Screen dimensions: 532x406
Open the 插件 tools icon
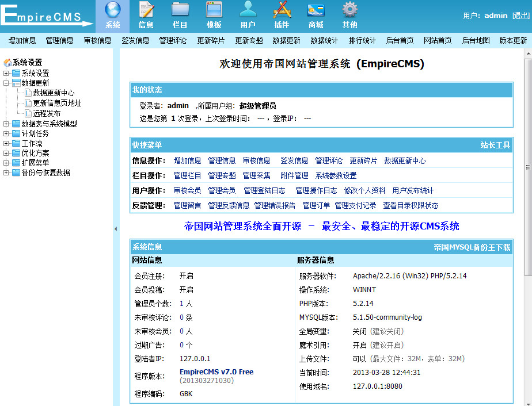click(x=282, y=10)
